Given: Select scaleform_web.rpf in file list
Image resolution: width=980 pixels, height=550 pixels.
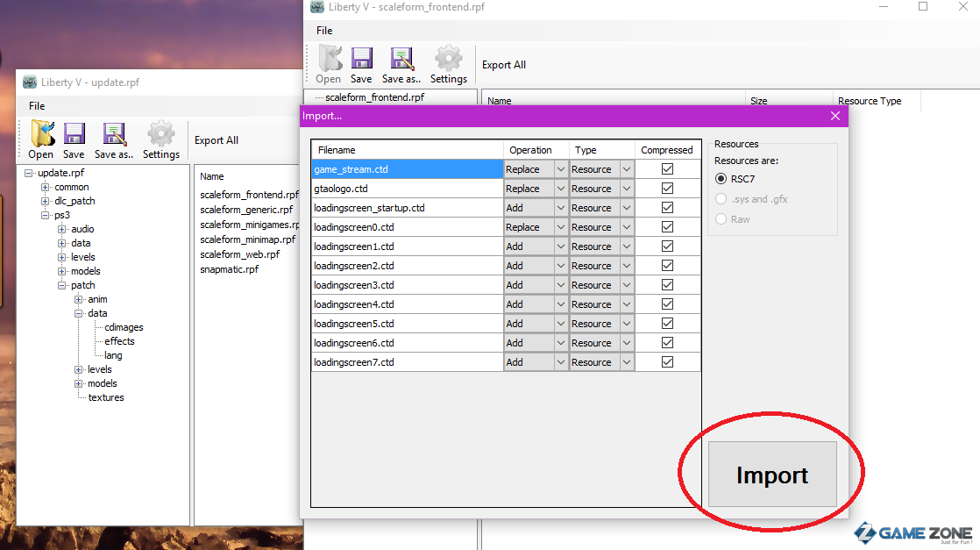Looking at the screenshot, I should tap(240, 254).
